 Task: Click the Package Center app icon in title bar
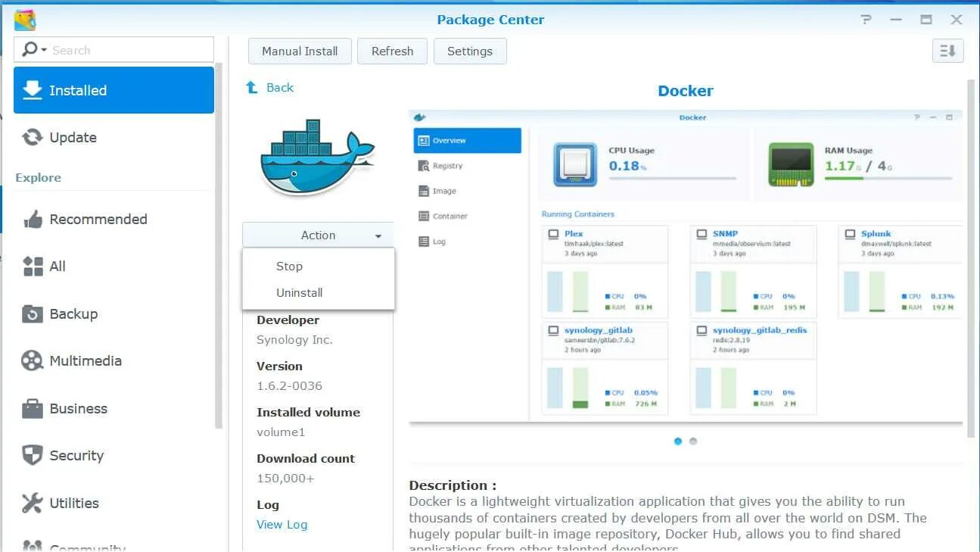coord(26,20)
